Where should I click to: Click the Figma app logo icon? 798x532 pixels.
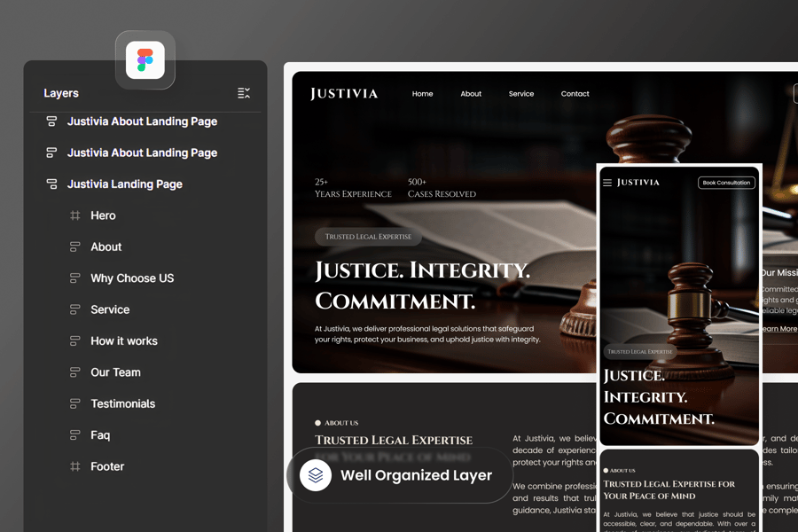coord(145,60)
